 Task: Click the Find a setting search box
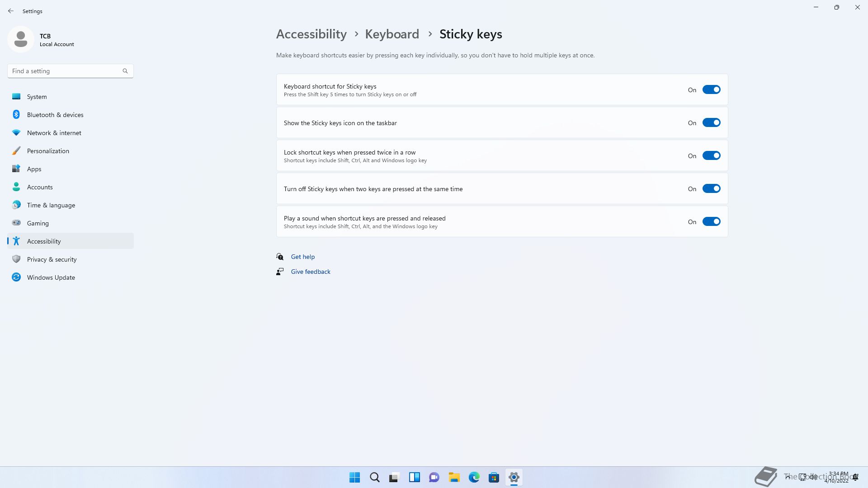[x=71, y=71]
